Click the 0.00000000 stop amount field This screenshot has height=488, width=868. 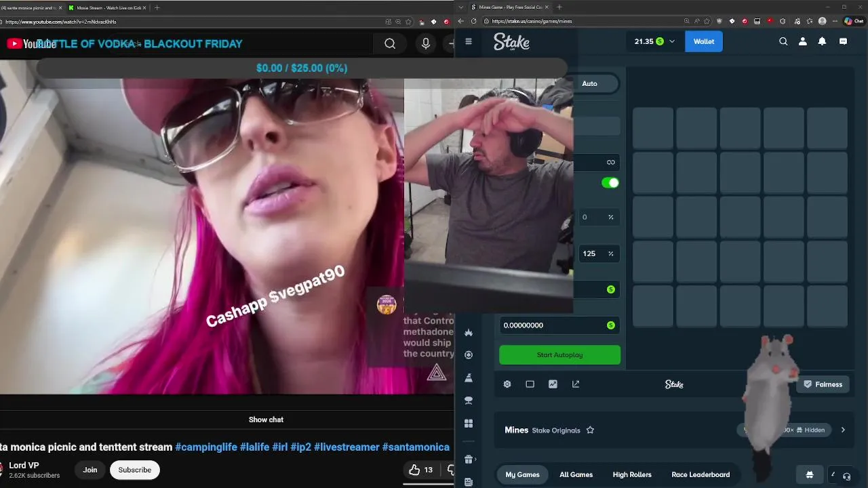pos(560,325)
